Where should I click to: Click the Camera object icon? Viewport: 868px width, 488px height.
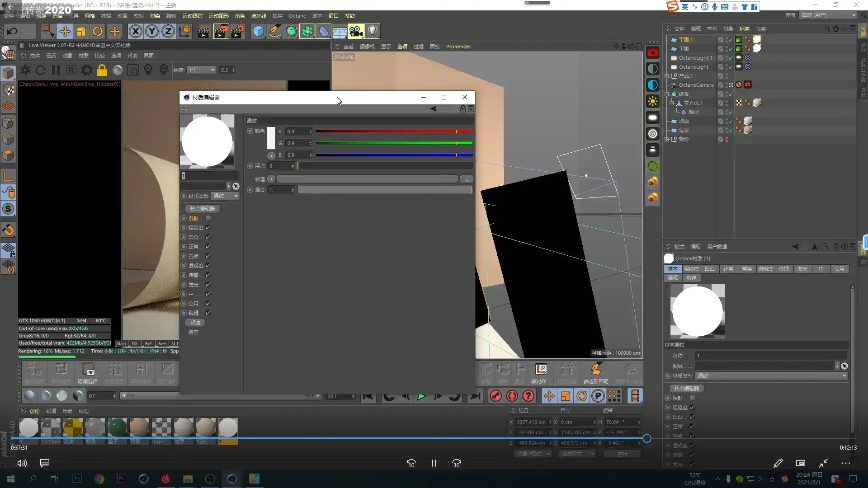point(356,31)
